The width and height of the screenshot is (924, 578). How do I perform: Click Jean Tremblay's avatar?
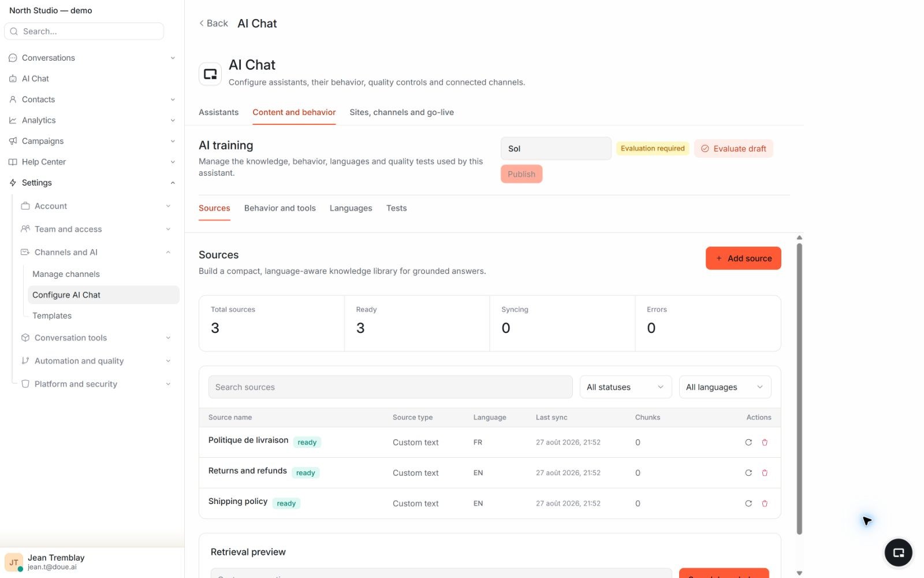[14, 562]
